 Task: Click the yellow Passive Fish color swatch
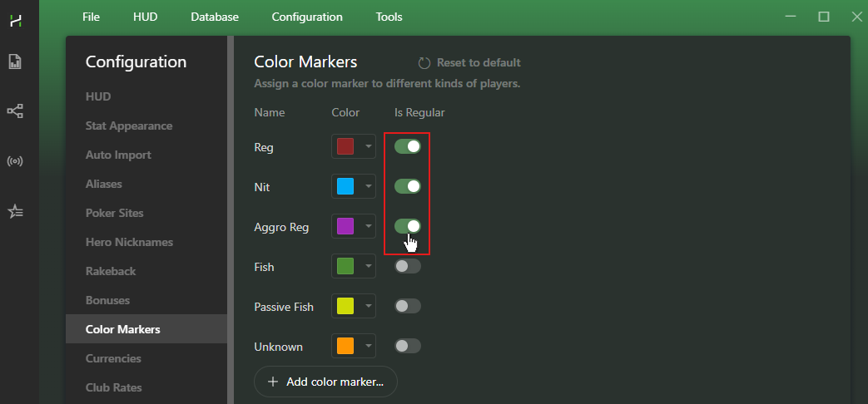pos(345,306)
